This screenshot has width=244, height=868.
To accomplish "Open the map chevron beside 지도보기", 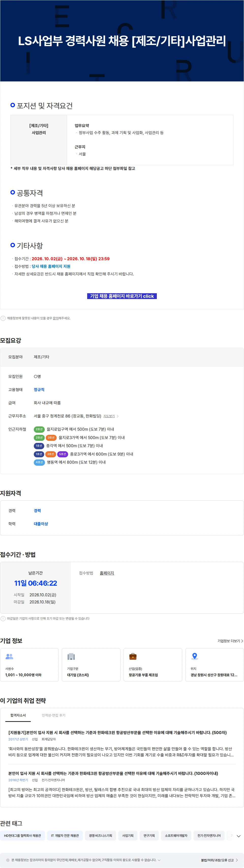I will coord(117,416).
